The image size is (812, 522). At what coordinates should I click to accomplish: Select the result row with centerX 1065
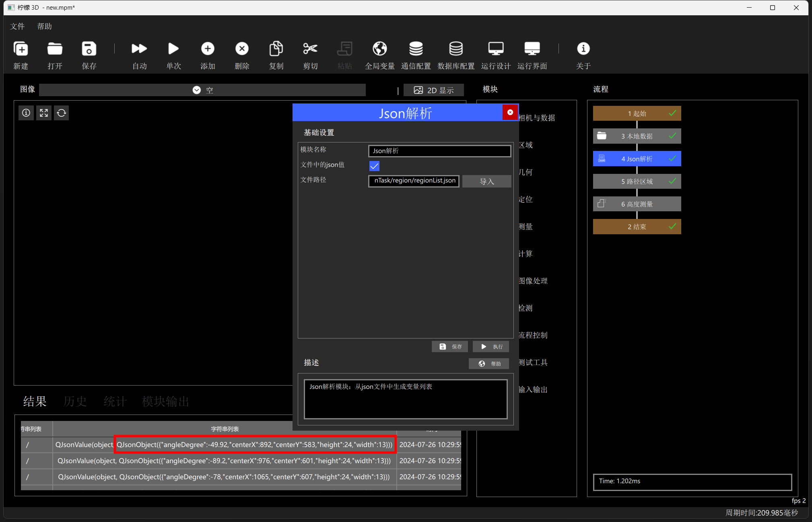(x=241, y=477)
